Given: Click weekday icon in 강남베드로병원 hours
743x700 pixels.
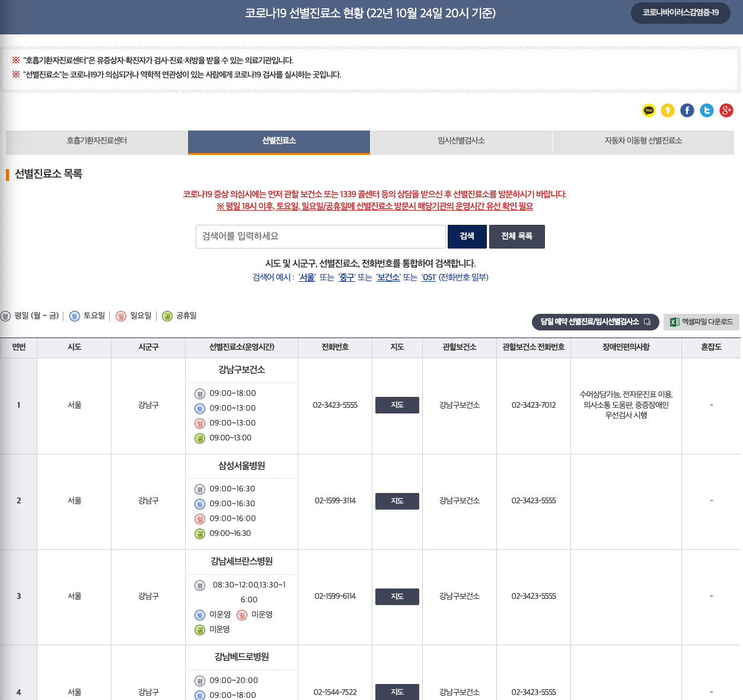Looking at the screenshot, I should [200, 681].
